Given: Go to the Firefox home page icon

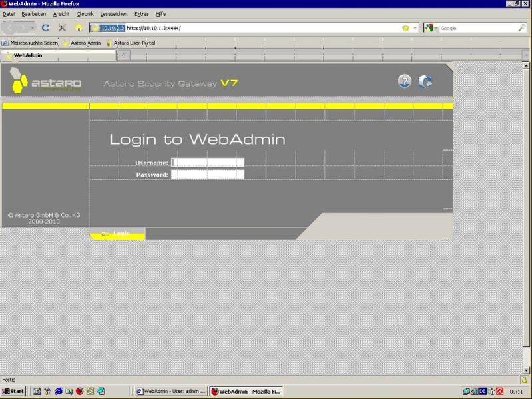Looking at the screenshot, I should 79,28.
